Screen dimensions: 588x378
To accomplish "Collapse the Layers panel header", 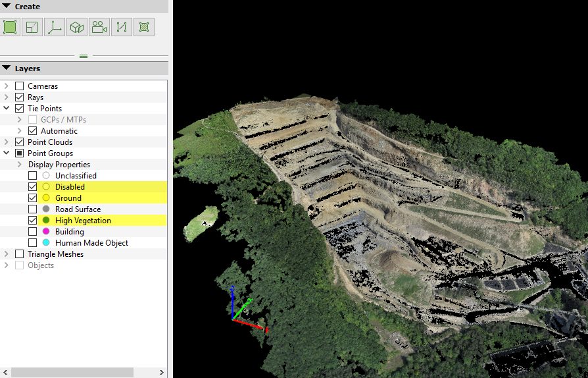I will [7, 68].
